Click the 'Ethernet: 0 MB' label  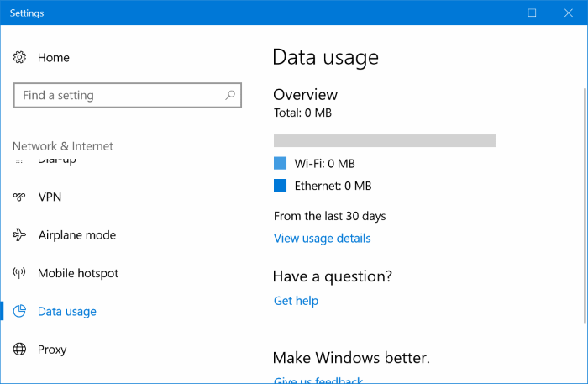333,186
